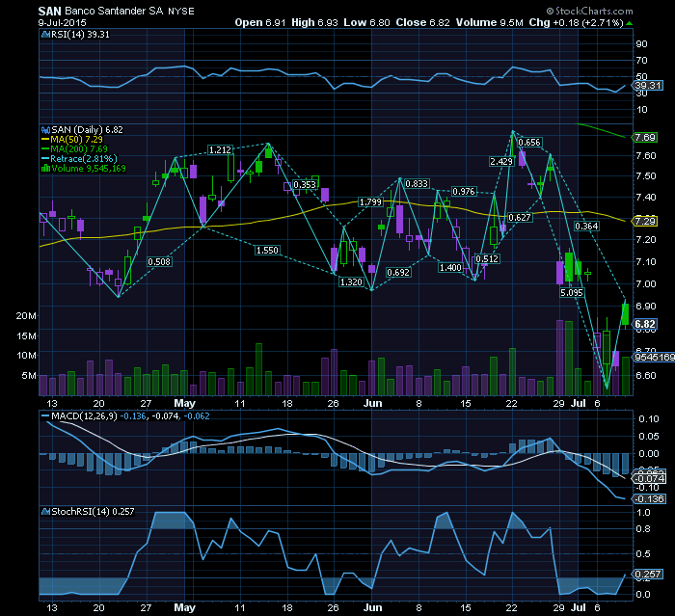Click the SAN (Daily) candlestick legend icon
Screen dimensions: 675x616
click(x=45, y=130)
